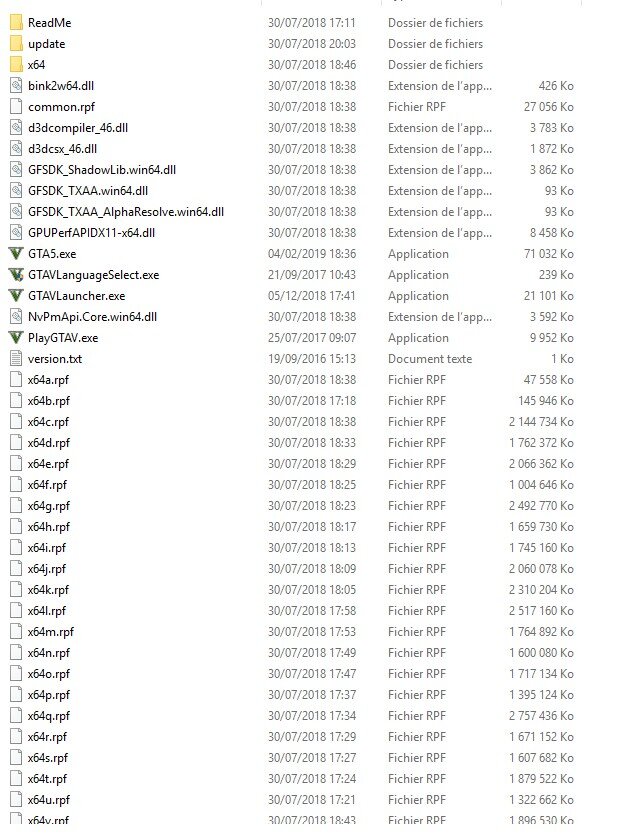Click the common.rpf file icon
The image size is (619, 838).
click(17, 107)
